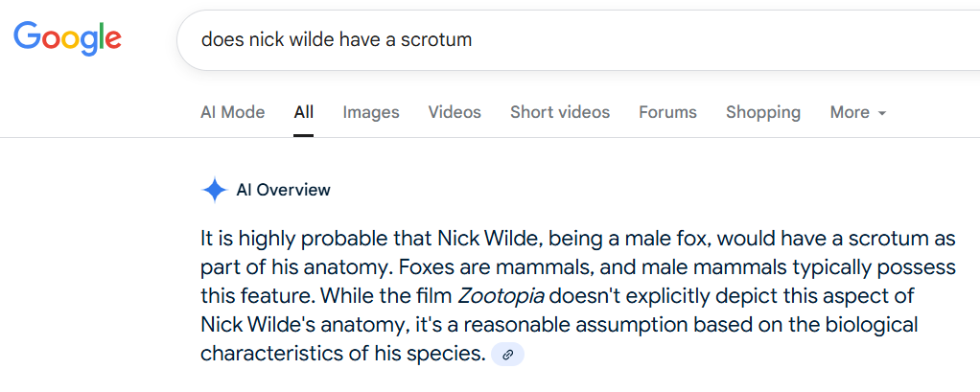Click the small arrow beside More

coord(882,113)
